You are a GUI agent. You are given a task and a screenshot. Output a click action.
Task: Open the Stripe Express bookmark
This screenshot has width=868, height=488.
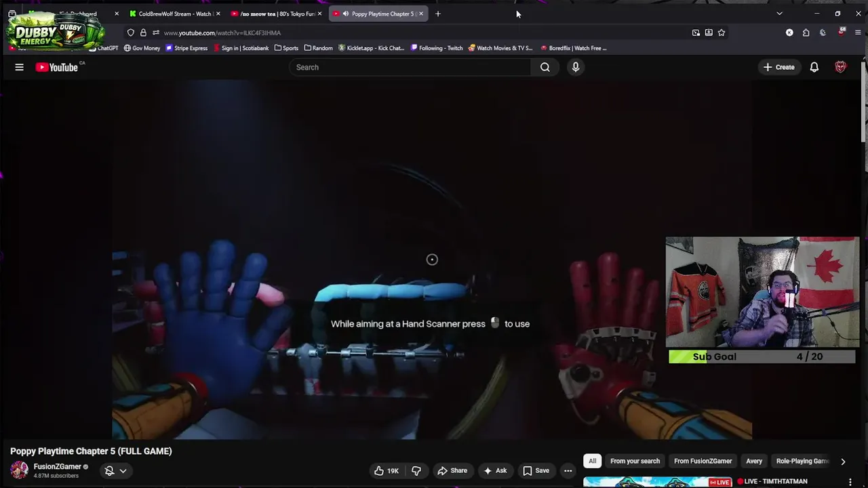tap(186, 48)
